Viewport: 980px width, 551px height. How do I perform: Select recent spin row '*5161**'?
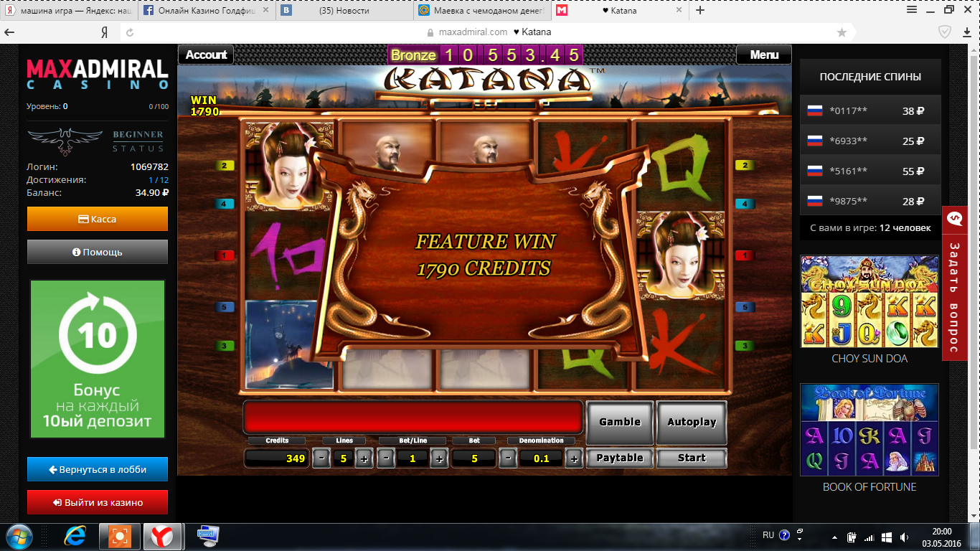coord(870,171)
